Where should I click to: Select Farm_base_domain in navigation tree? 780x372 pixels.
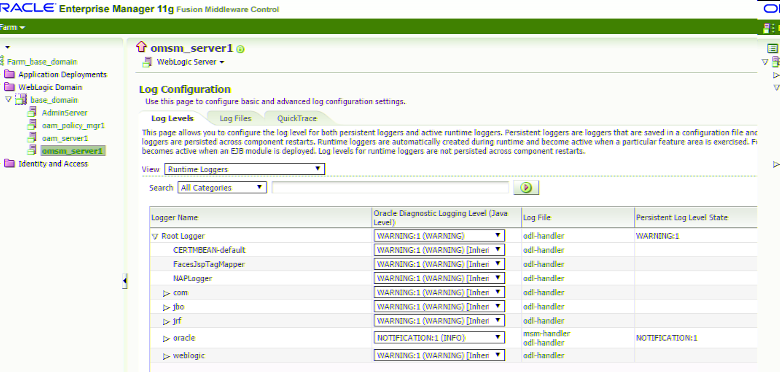pos(42,62)
